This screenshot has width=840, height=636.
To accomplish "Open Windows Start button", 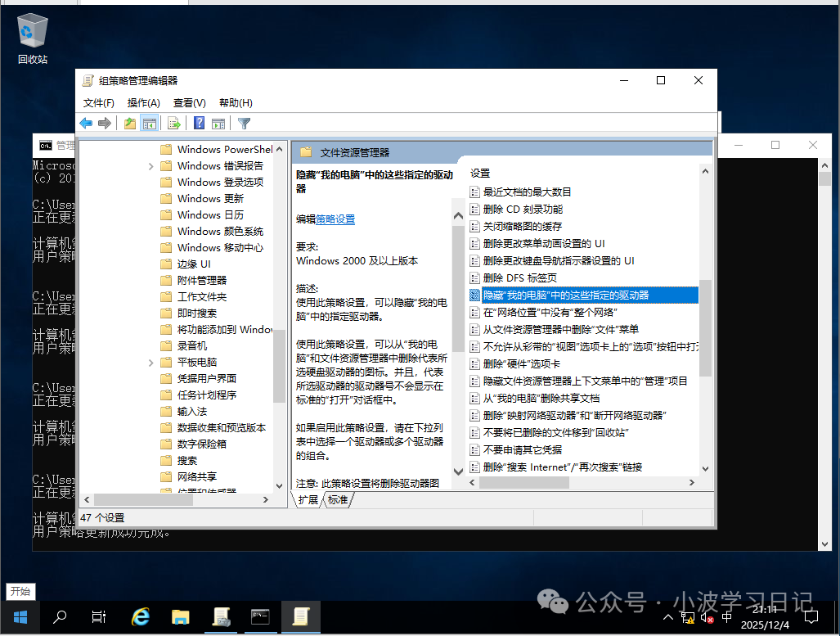I will pyautogui.click(x=20, y=617).
